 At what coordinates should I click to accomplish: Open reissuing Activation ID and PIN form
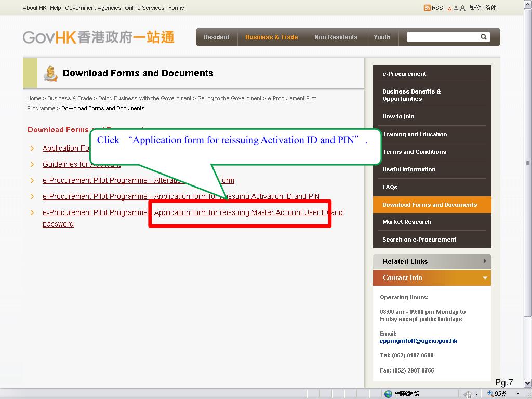[x=181, y=196]
